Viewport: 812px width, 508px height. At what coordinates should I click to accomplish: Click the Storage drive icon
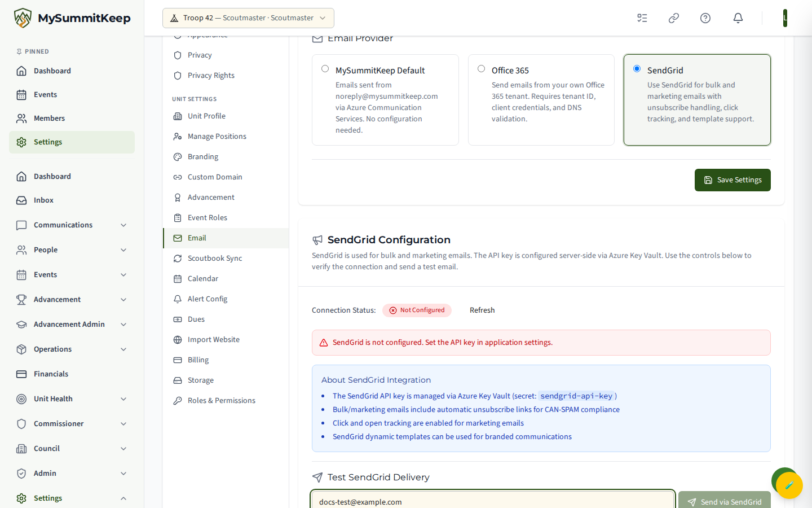[178, 380]
